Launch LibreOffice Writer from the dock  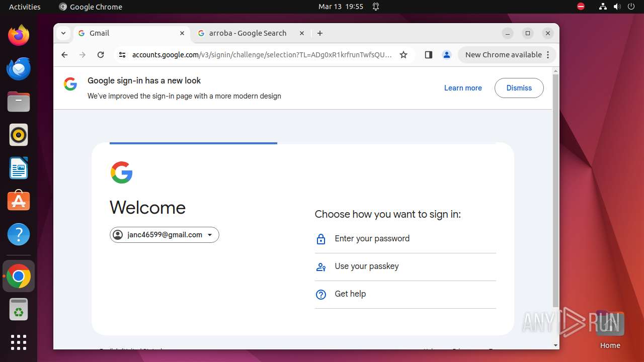tap(19, 168)
